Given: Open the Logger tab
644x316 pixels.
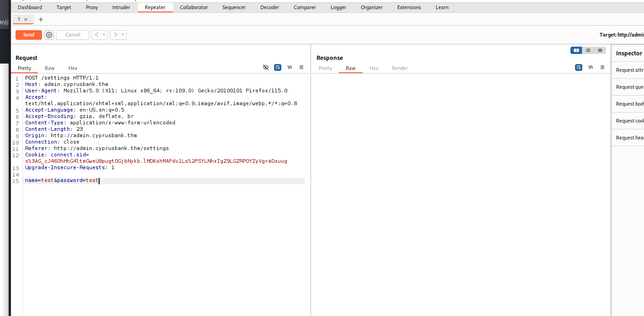Looking at the screenshot, I should [338, 7].
